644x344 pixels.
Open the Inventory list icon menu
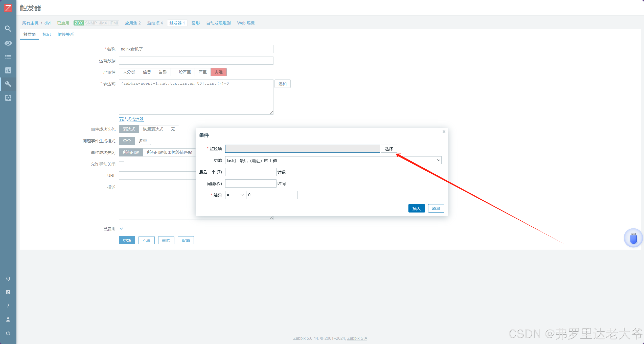pos(8,57)
